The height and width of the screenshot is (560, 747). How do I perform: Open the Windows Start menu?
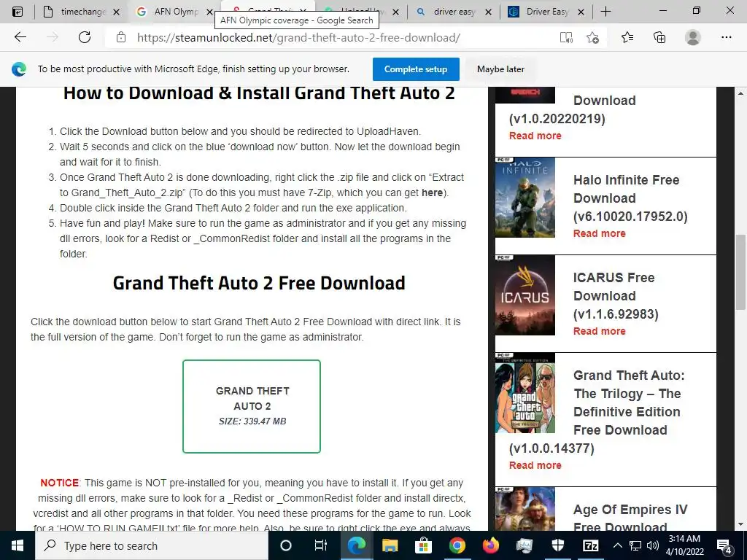pyautogui.click(x=18, y=545)
